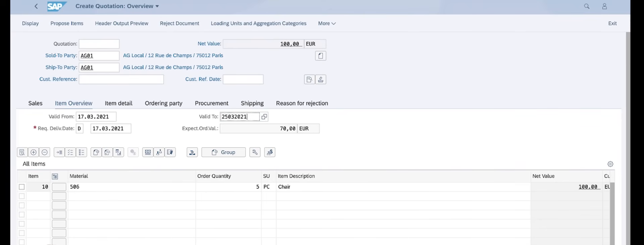Click the Sold-To Party field
The width and height of the screenshot is (644, 245).
pos(99,55)
